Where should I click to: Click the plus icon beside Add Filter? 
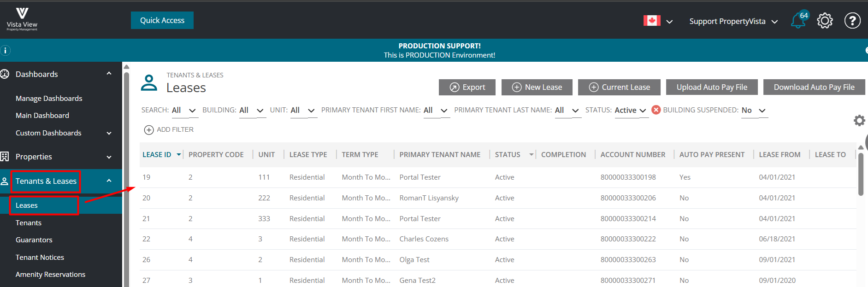coord(149,130)
